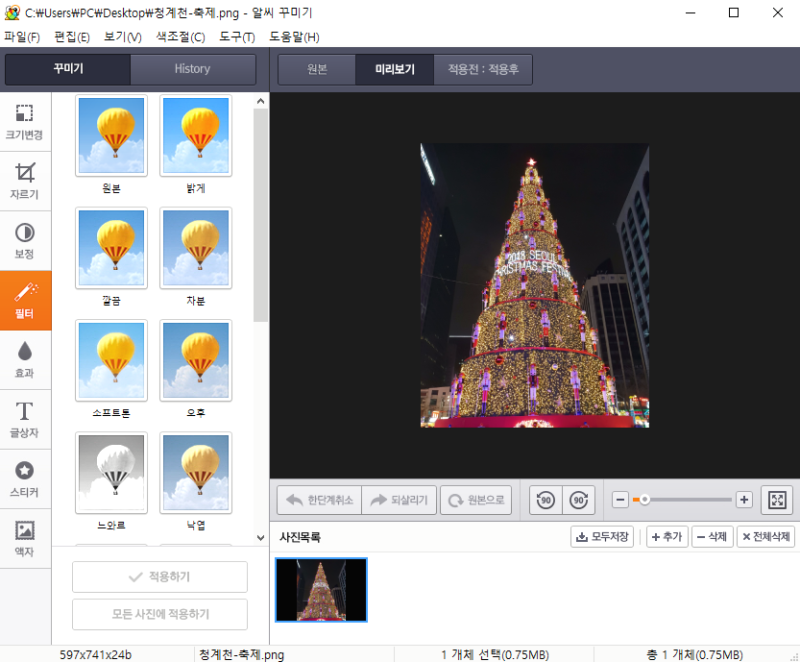This screenshot has height=662, width=800.
Task: Click 모두저장 save all button
Action: [x=602, y=537]
